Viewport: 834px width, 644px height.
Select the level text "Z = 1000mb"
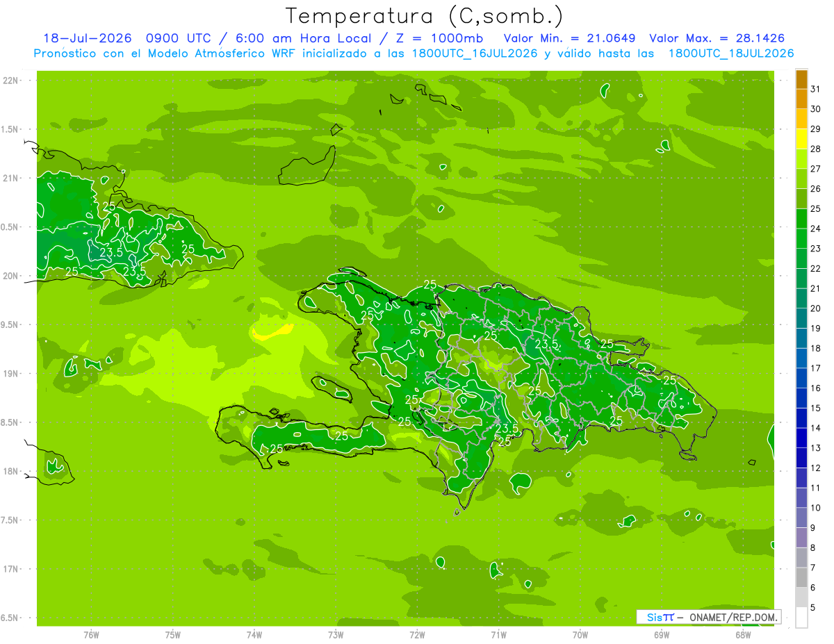[439, 38]
